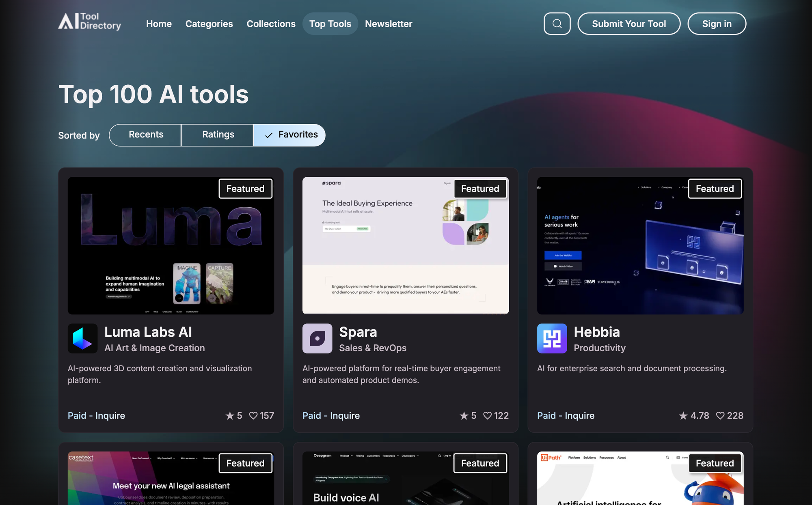The width and height of the screenshot is (812, 505).
Task: Click the Featured badge on the UiPath card
Action: point(715,463)
